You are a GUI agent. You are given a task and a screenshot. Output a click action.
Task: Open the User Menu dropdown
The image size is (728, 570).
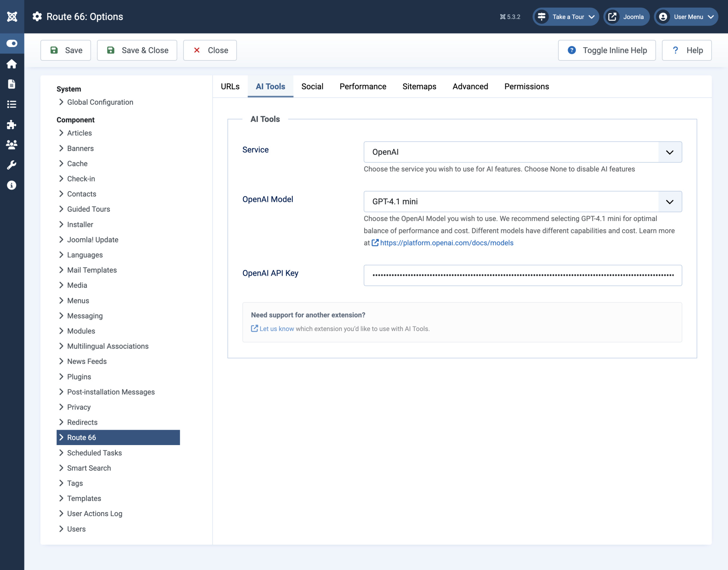(686, 17)
